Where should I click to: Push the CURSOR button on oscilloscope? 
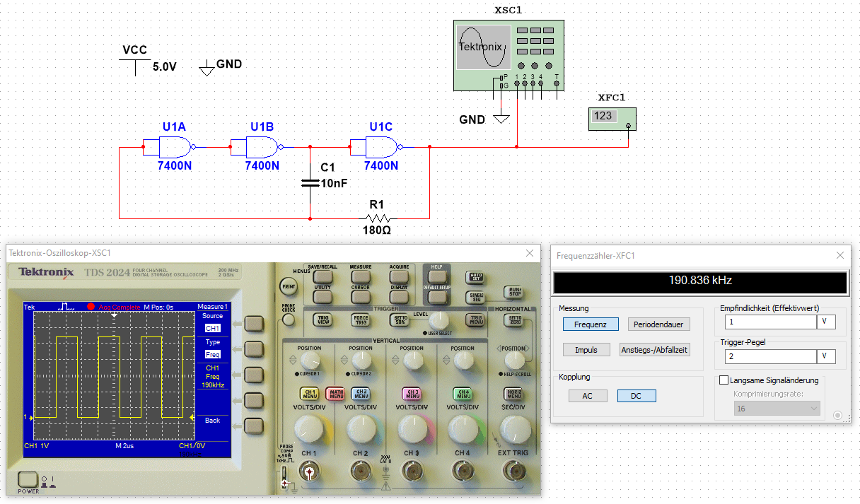[361, 297]
